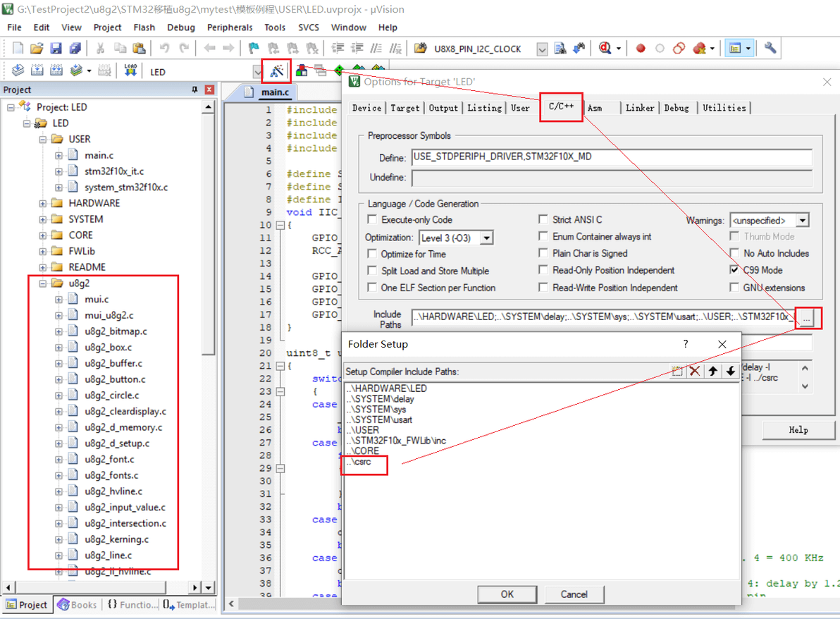Image resolution: width=840 pixels, height=619 pixels.
Task: Expand the HARDWARE folder in project tree
Action: pos(43,203)
